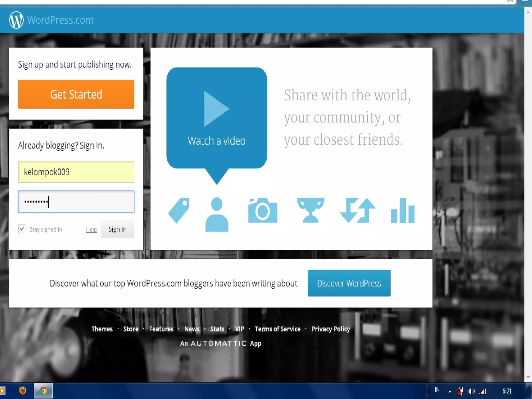
Task: Open the Themes footer link
Action: click(102, 329)
